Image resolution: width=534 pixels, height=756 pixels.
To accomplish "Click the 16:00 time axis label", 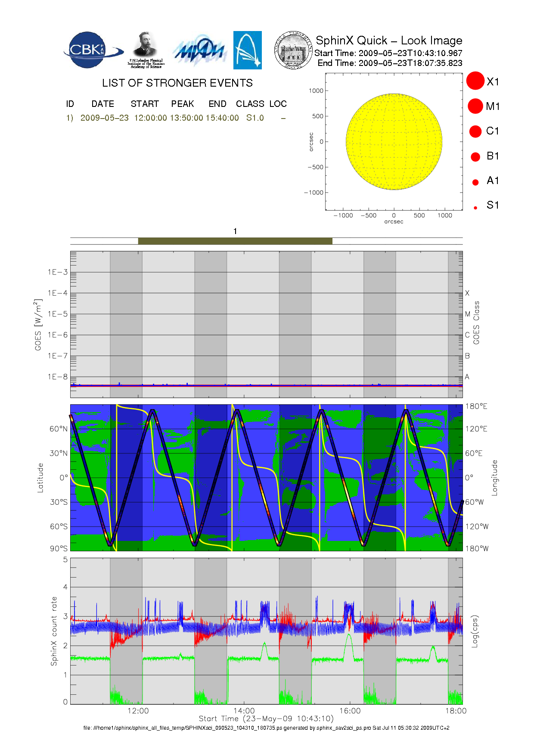I will tap(350, 711).
